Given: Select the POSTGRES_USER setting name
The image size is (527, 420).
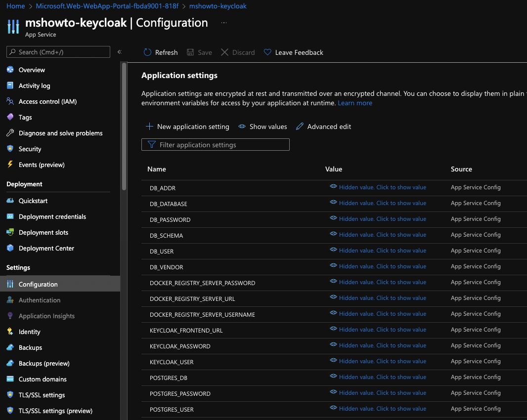Looking at the screenshot, I should click(172, 409).
